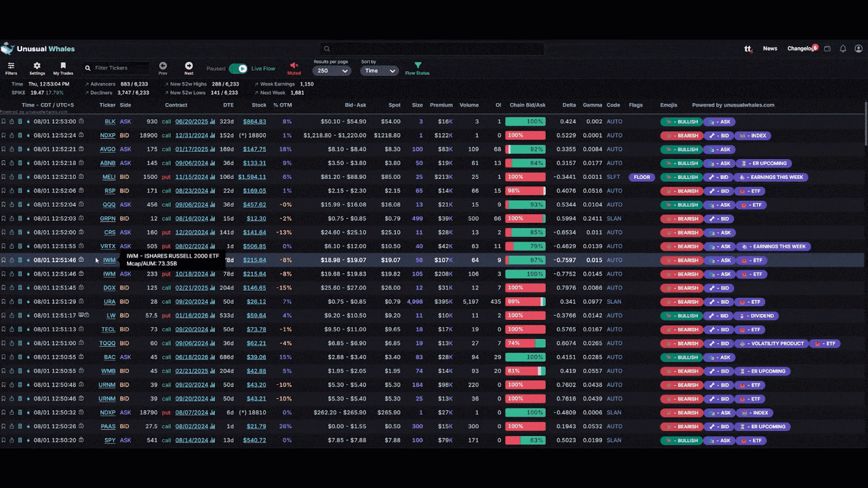868x488 pixels.
Task: Open the $864.83 stock price link
Action: point(255,122)
